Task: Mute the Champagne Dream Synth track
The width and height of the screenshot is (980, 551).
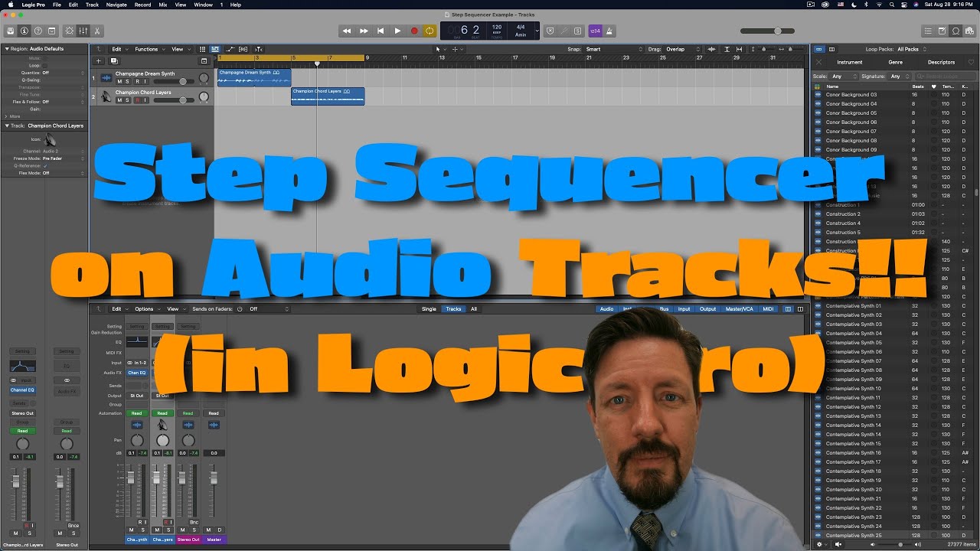Action: [x=119, y=81]
